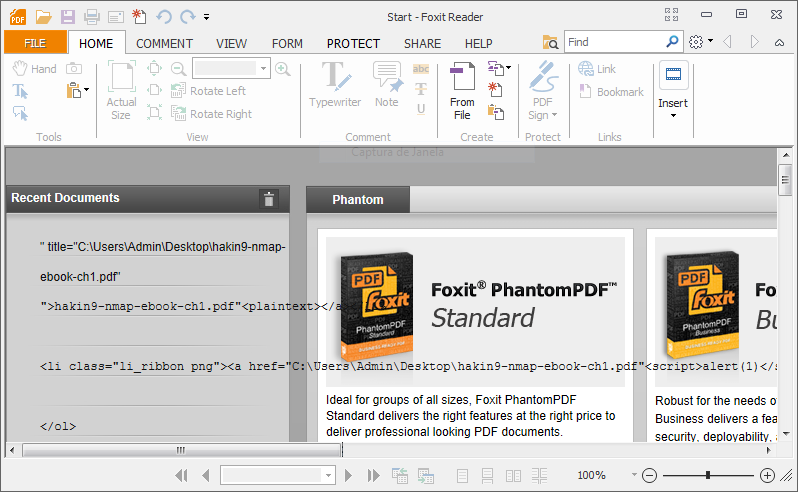798x492 pixels.
Task: Click the magnifier search button in Find
Action: (x=672, y=41)
